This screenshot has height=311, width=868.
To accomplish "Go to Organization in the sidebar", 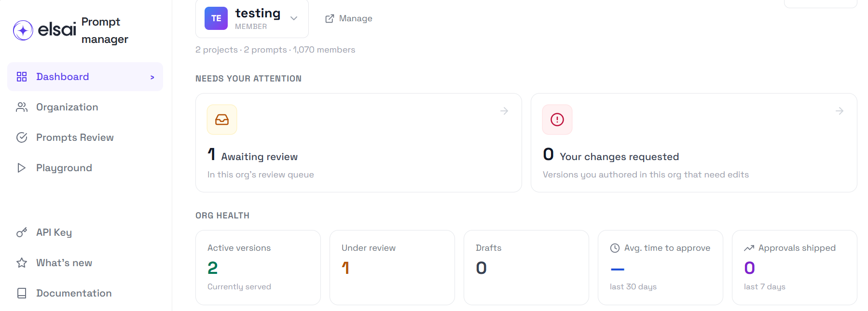I will [x=85, y=107].
